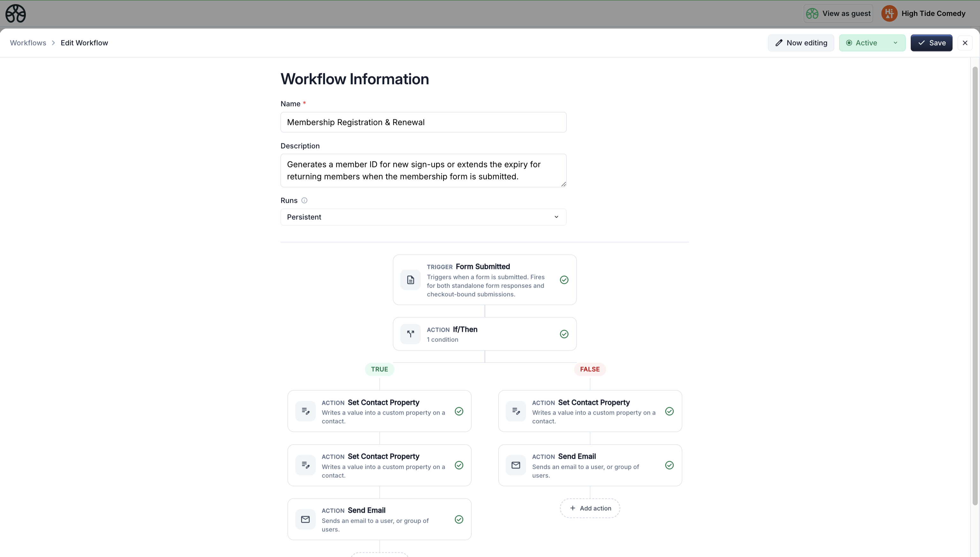
Task: Click Add action under the FALSE branch
Action: (590, 508)
